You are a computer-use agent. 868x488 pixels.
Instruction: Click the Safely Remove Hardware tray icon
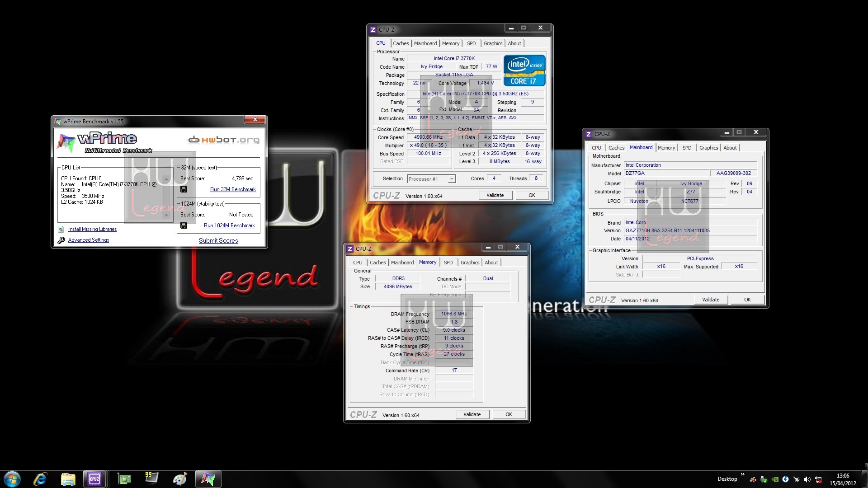pos(764,479)
